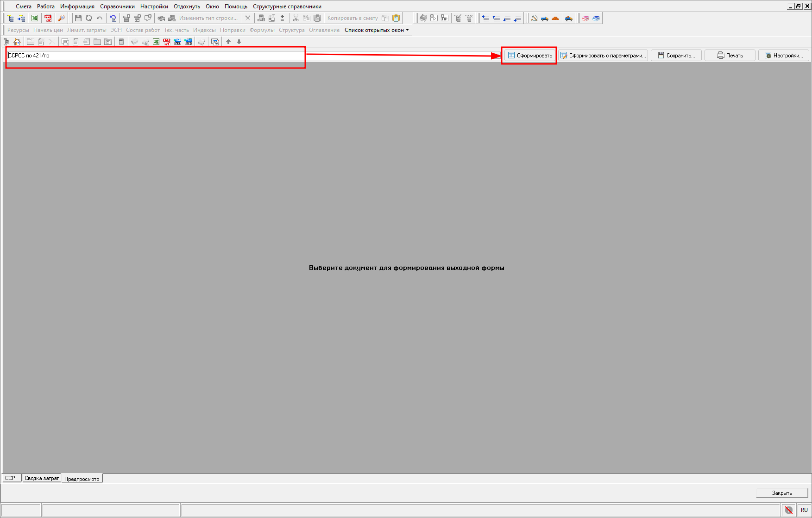
Task: Click the Ресурсы toolbar item
Action: (x=18, y=30)
